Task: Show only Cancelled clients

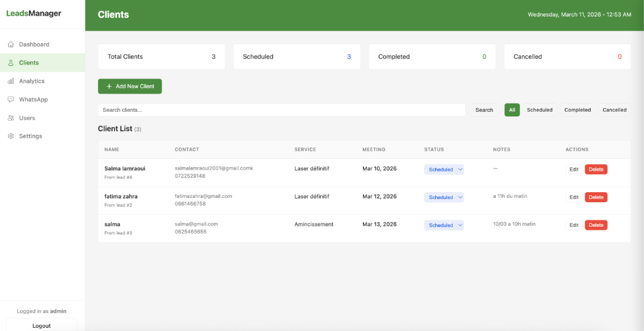Action: click(614, 110)
